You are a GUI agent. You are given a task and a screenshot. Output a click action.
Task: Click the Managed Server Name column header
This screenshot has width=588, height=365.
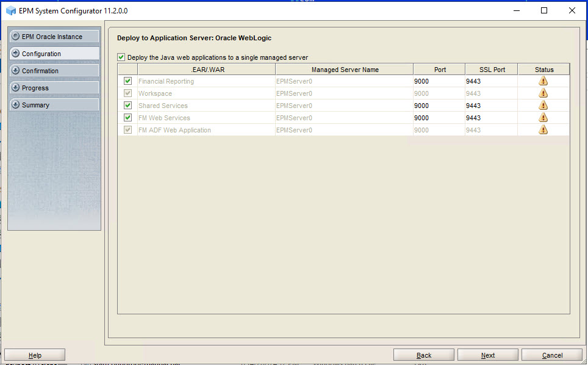click(345, 70)
